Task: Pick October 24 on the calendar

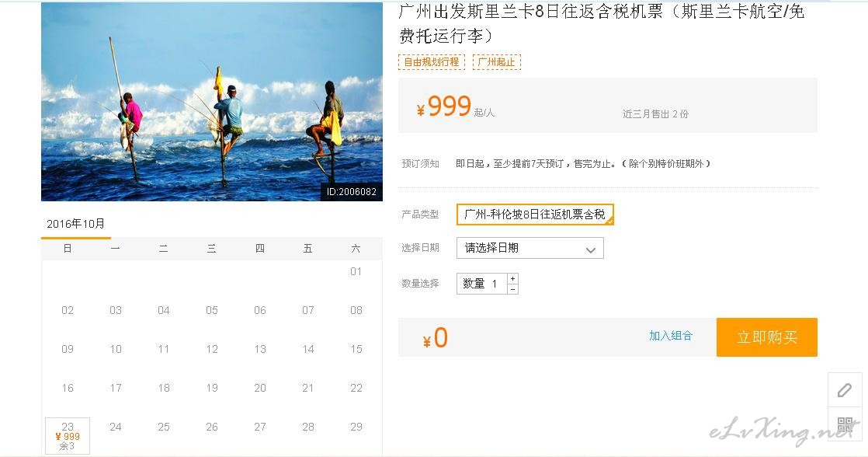Action: [116, 427]
